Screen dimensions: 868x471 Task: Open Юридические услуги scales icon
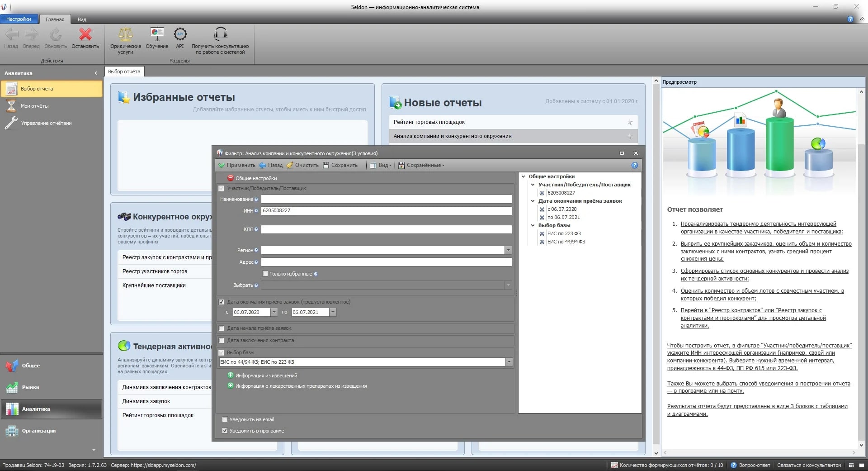pyautogui.click(x=125, y=34)
